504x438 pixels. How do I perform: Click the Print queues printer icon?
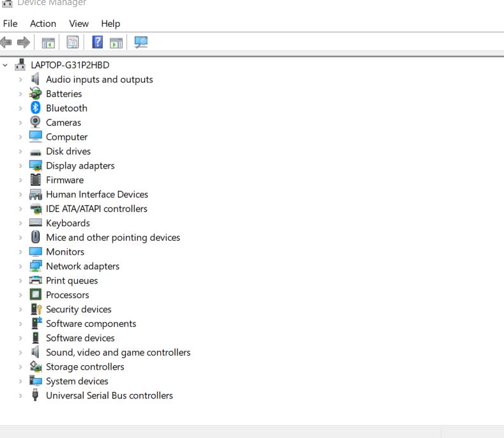(35, 280)
